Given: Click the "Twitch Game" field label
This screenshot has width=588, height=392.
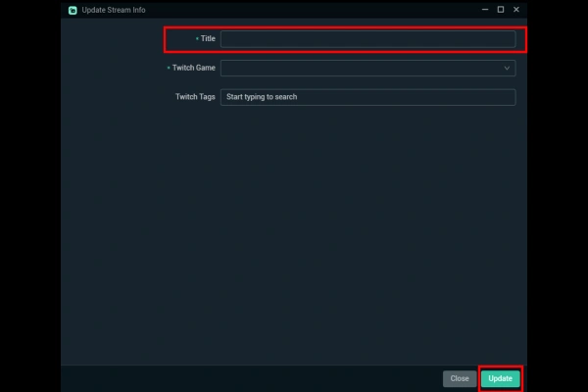Looking at the screenshot, I should [x=194, y=69].
